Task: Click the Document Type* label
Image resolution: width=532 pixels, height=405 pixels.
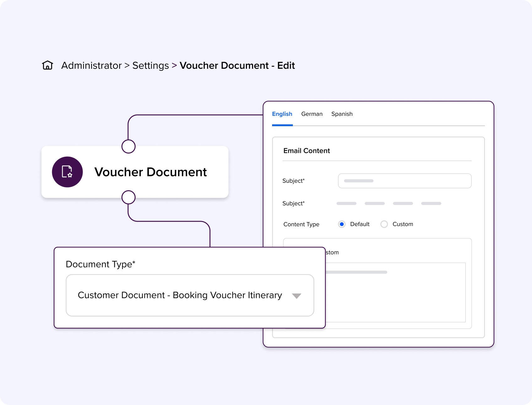Action: [x=100, y=264]
